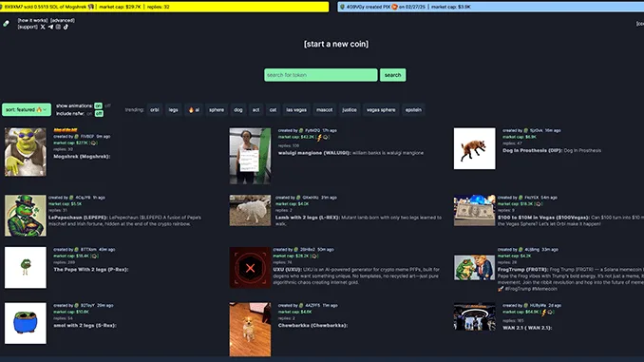
Task: Click the Chewbarkka (Chewbarkka) title
Action: pyautogui.click(x=313, y=326)
